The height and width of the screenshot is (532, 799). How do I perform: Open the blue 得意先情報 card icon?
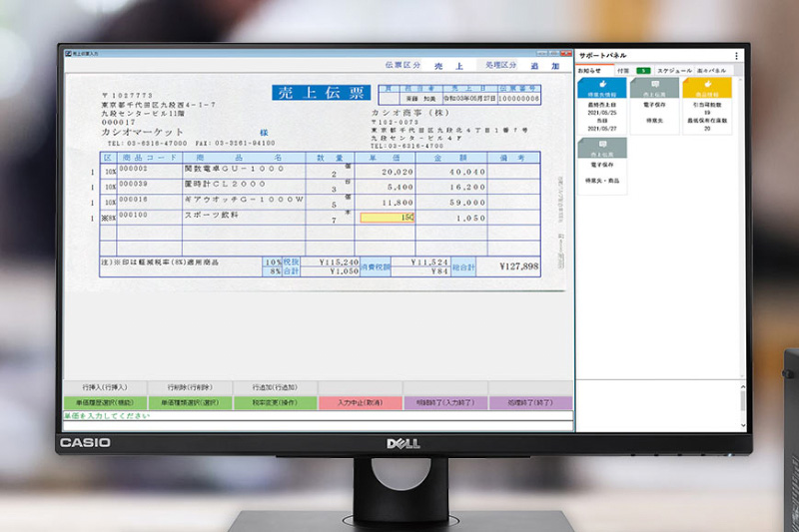(x=602, y=88)
